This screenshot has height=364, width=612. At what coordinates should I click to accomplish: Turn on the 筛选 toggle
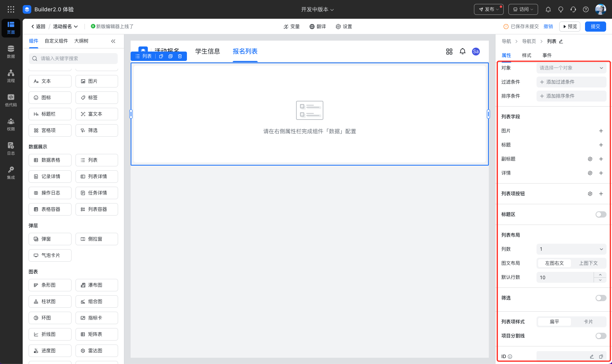tap(601, 298)
